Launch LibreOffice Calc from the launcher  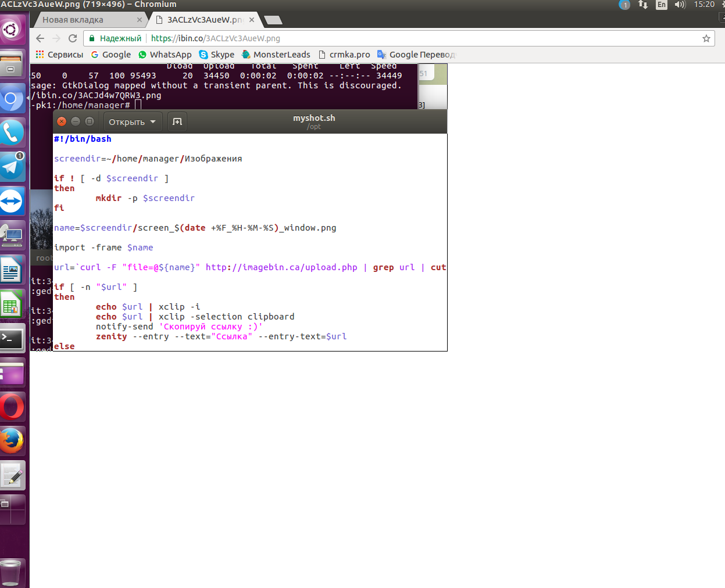click(x=12, y=304)
